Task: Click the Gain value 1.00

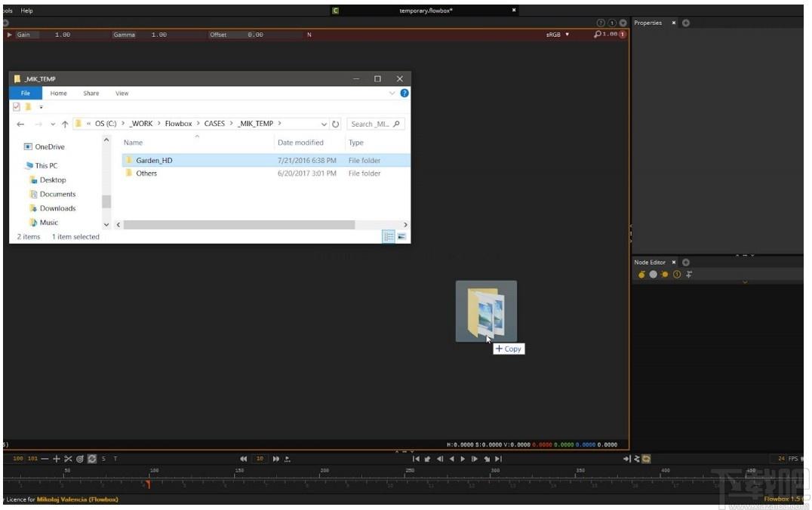Action: 63,35
